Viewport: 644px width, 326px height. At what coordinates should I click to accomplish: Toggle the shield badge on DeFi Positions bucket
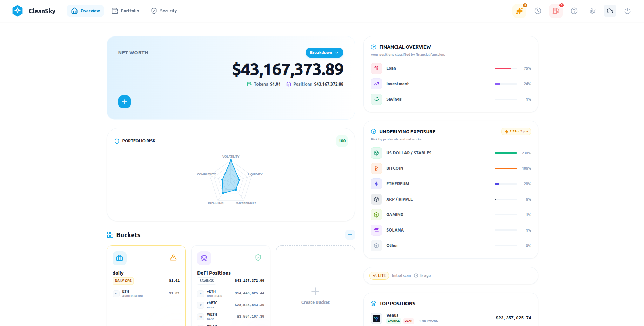pos(258,258)
